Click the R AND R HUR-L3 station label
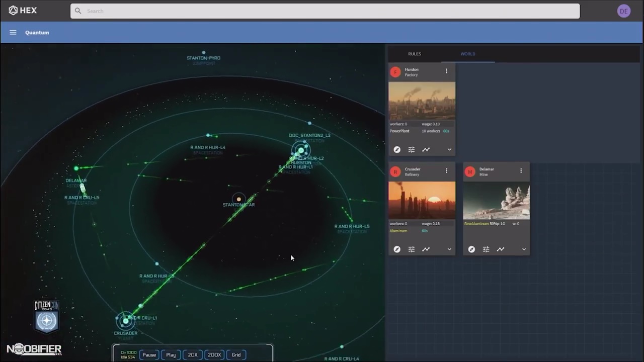 [157, 276]
